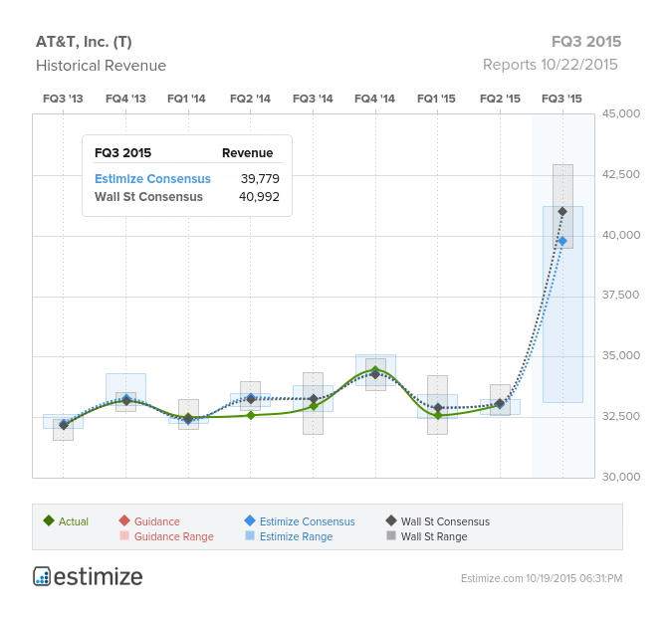Select the FQ4 '14 quarter label
This screenshot has width=672, height=617.
pos(374,99)
